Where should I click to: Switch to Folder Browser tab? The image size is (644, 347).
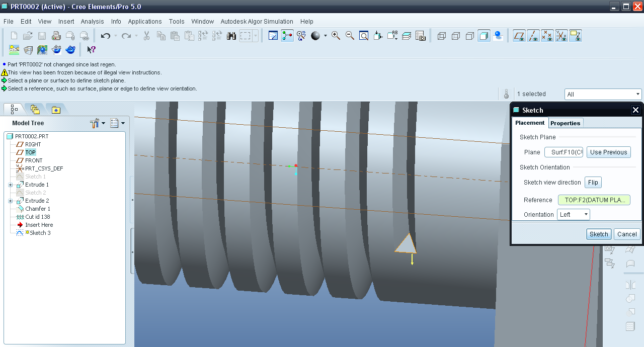[x=35, y=109]
